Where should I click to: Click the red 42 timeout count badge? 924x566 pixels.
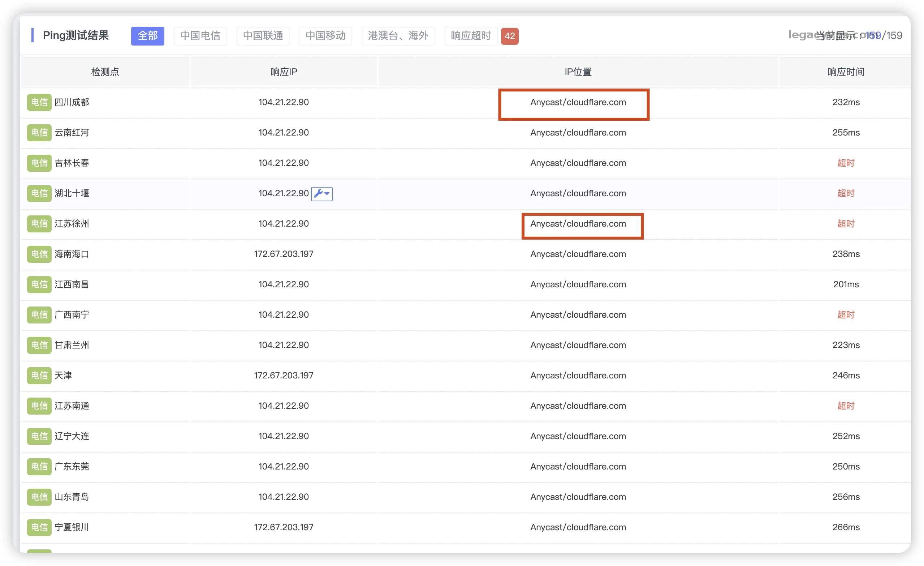pyautogui.click(x=510, y=37)
